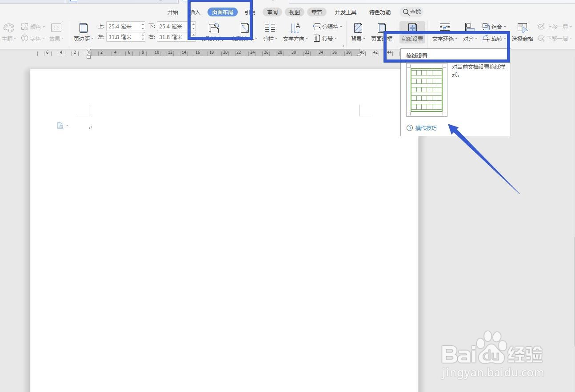Switch to the 审阅 (Review) tab
575x392 pixels.
coord(272,12)
